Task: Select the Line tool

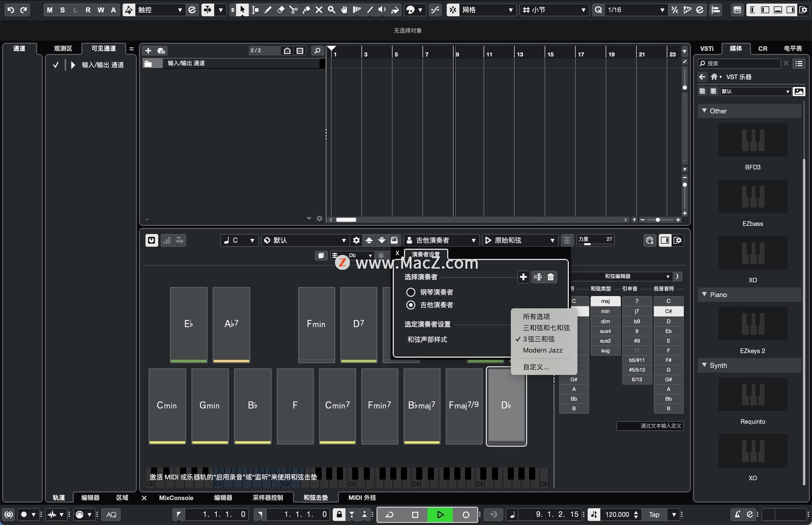Action: pos(370,9)
